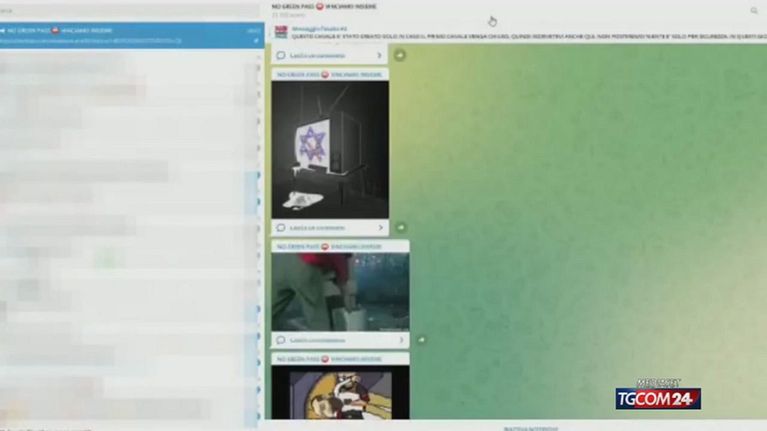The image size is (767, 431).
Task: Open the second image thumbnail in the channel
Action: tap(340, 291)
